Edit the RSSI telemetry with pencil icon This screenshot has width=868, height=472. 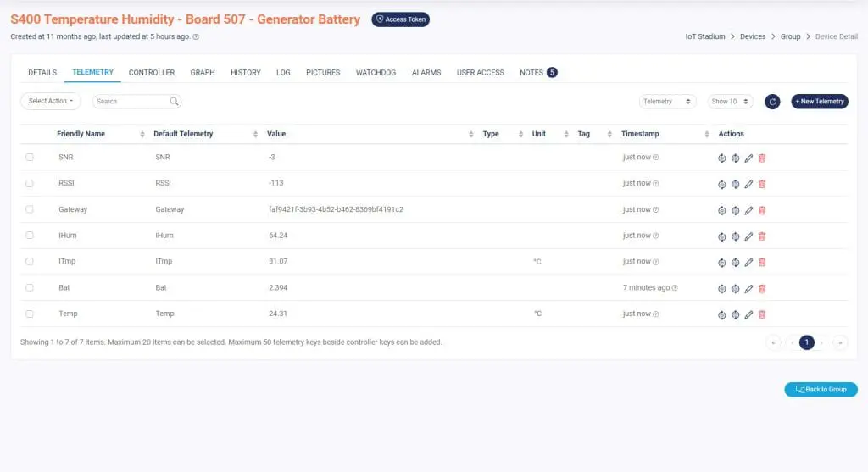point(748,184)
